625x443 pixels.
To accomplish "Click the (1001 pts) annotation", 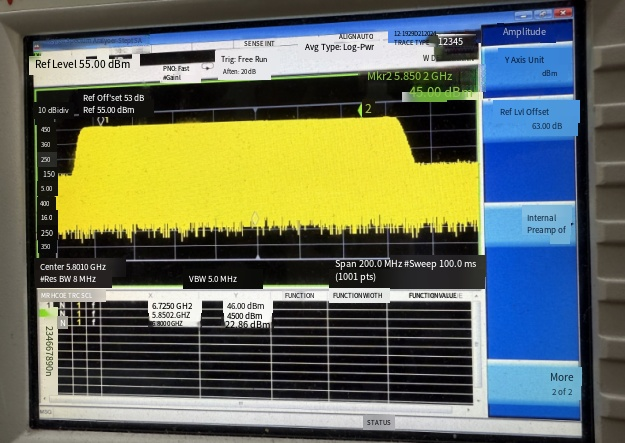I will (x=355, y=277).
